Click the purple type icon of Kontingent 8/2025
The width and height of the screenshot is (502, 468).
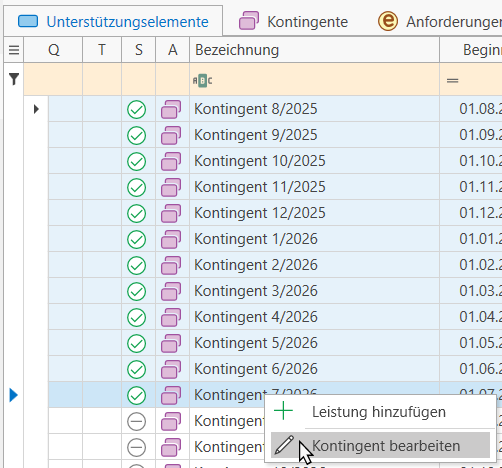click(171, 109)
